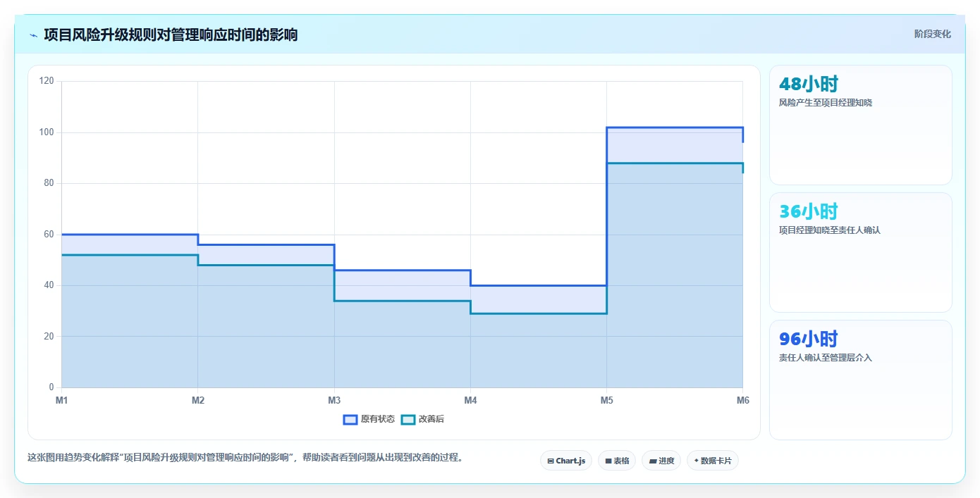Click the M2 x-axis label
The height and width of the screenshot is (498, 980).
pos(198,400)
